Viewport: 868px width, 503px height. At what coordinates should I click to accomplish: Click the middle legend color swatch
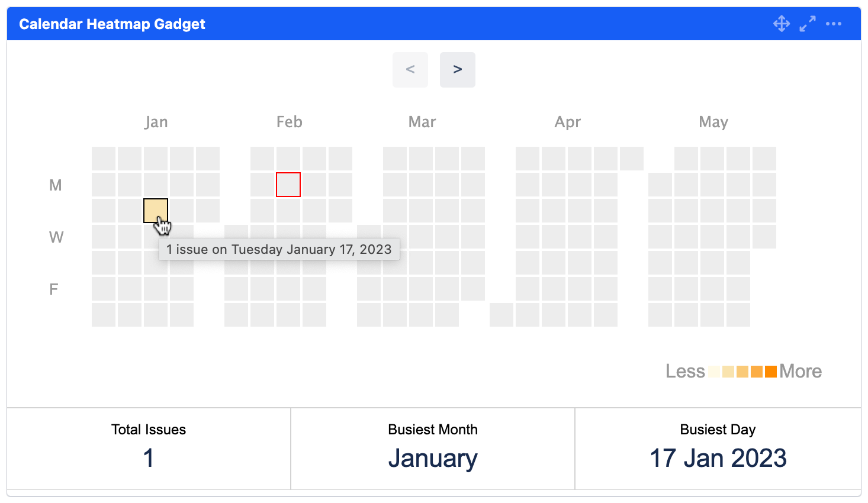742,372
